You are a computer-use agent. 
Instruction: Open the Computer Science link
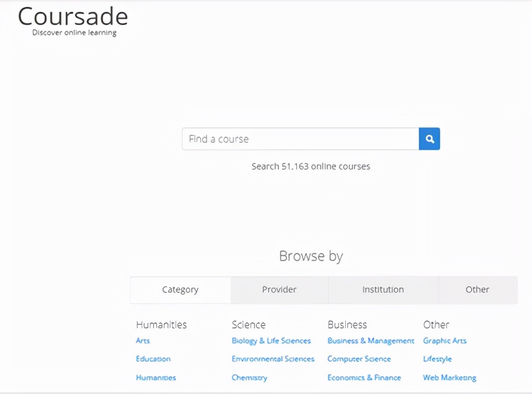[359, 359]
